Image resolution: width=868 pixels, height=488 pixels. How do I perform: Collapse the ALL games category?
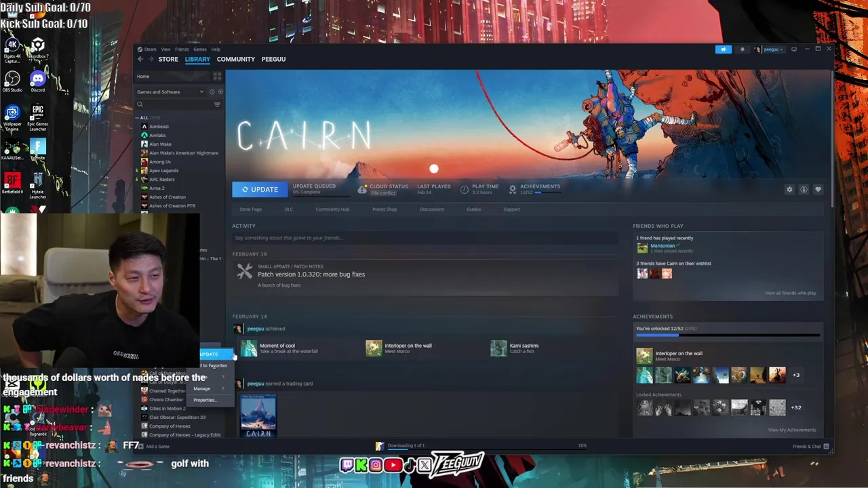click(137, 118)
